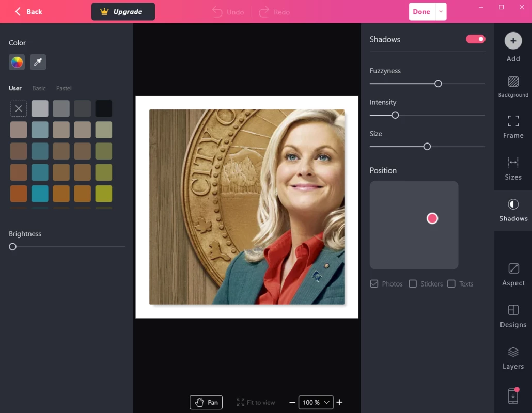Image resolution: width=532 pixels, height=413 pixels.
Task: Choose the burnt orange swatch
Action: [19, 194]
